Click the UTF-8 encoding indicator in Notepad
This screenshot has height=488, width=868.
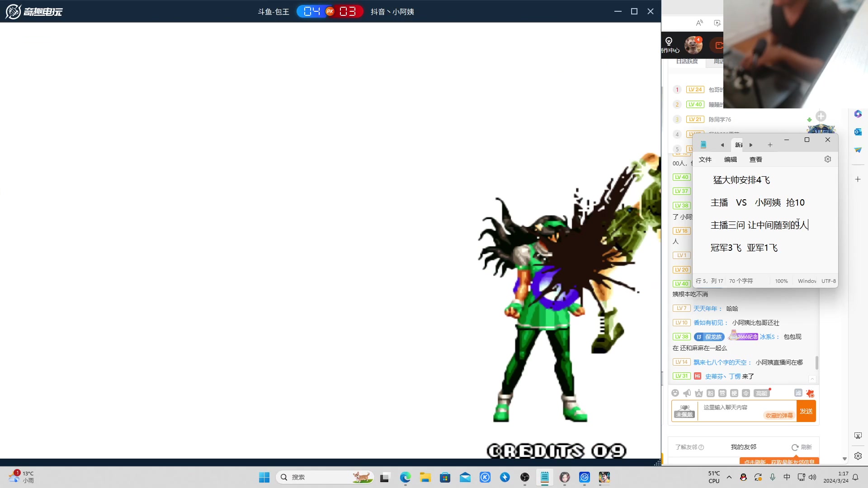click(x=829, y=281)
